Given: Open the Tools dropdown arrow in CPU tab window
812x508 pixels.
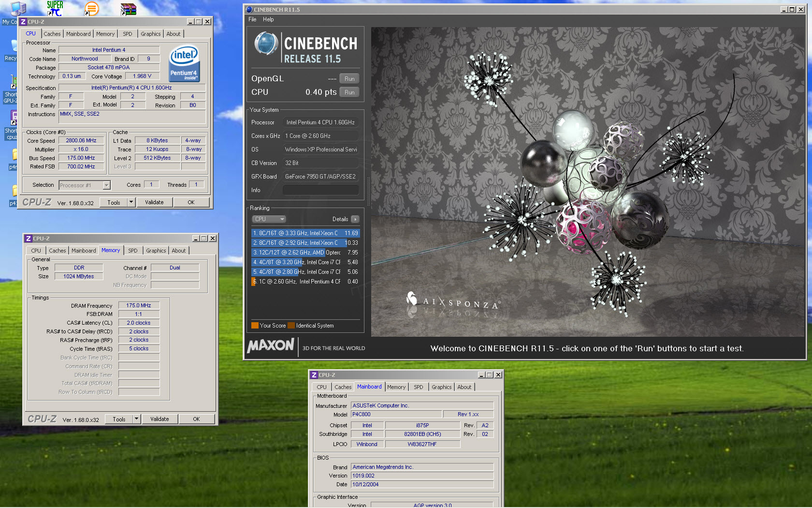Looking at the screenshot, I should (131, 202).
